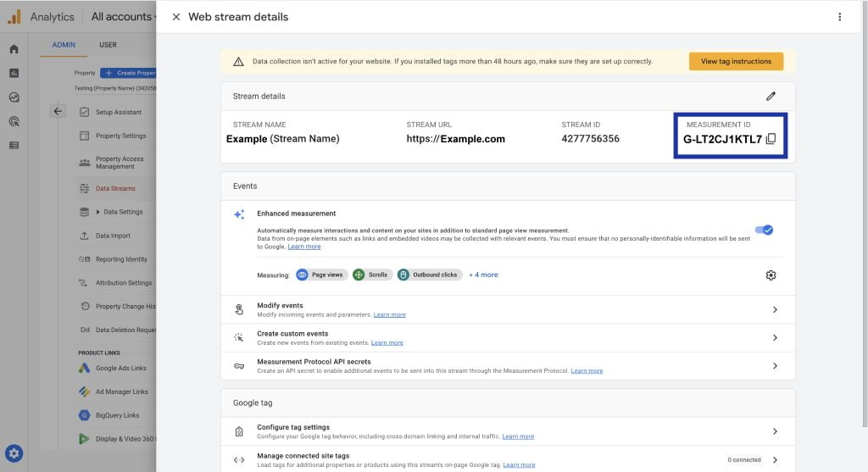Open Setup Assistant
This screenshot has height=472, width=868.
pyautogui.click(x=118, y=112)
